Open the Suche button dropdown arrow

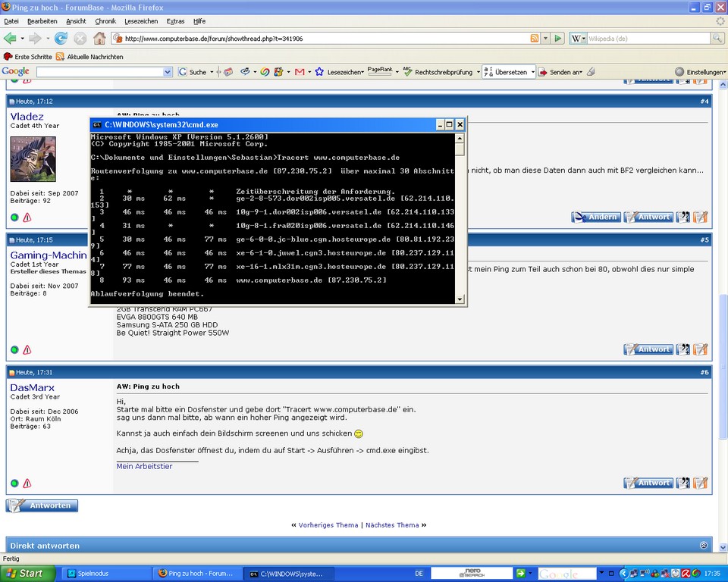tap(212, 72)
